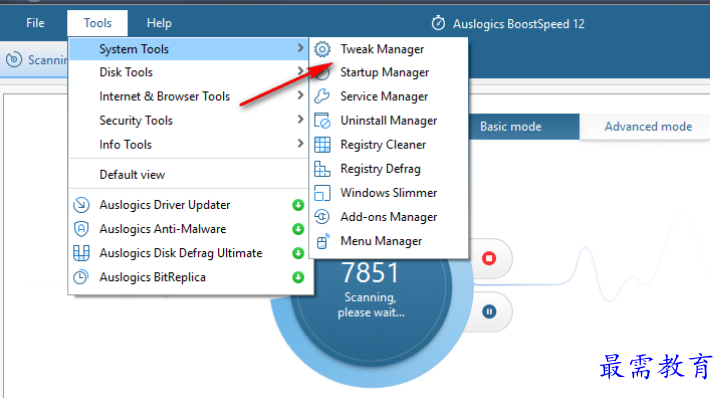Choose Default view from Tools menu
This screenshot has width=721, height=398.
pyautogui.click(x=189, y=175)
